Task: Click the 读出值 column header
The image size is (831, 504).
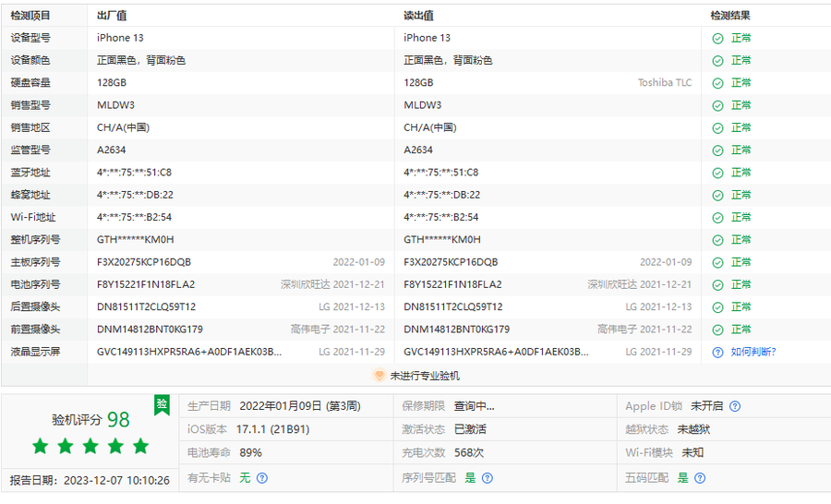Action: (x=418, y=16)
